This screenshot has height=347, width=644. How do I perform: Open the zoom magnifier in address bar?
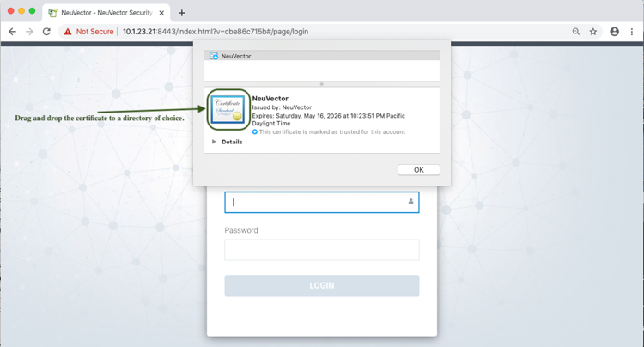point(576,32)
